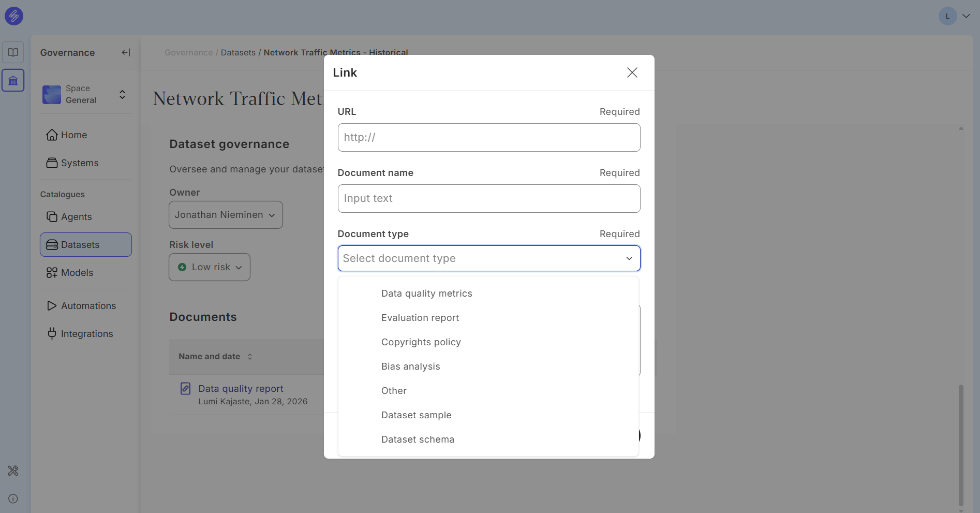Collapse the Governance sidebar panel
This screenshot has width=980, height=513.
[x=126, y=52]
